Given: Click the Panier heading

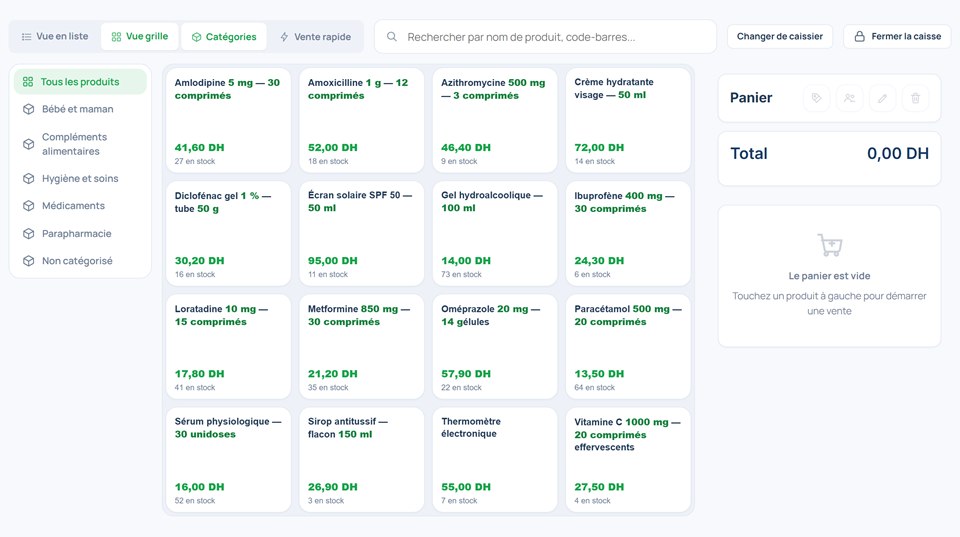Looking at the screenshot, I should pyautogui.click(x=751, y=98).
